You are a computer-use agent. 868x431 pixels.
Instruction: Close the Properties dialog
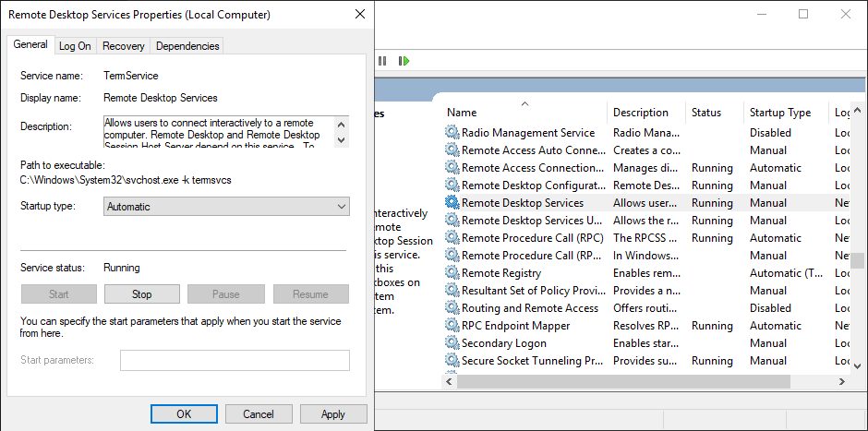tap(360, 15)
